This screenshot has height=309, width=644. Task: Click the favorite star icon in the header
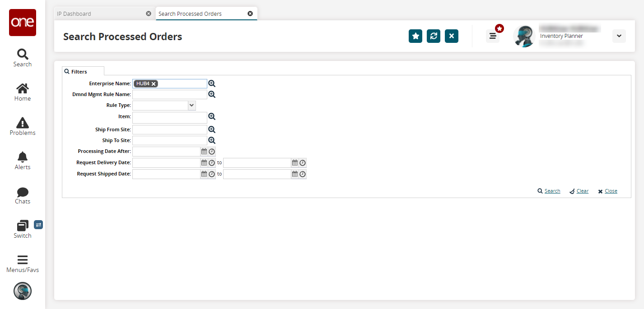coord(415,36)
